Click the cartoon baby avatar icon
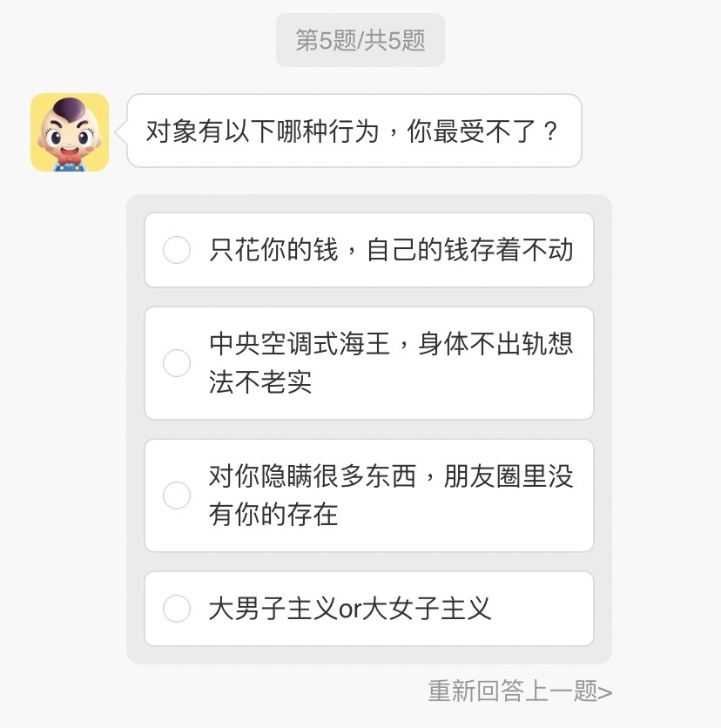The width and height of the screenshot is (721, 728). click(x=70, y=132)
